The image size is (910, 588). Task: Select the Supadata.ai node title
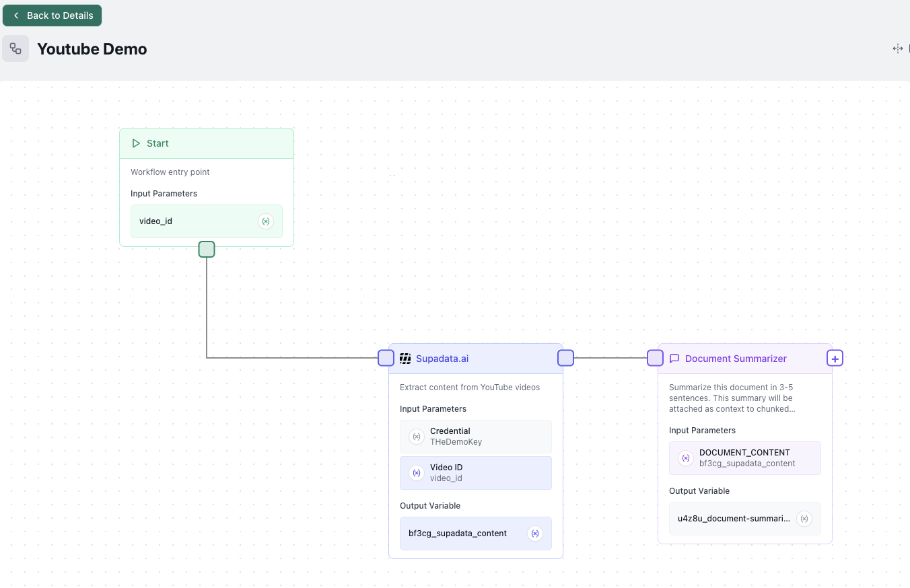coord(442,359)
